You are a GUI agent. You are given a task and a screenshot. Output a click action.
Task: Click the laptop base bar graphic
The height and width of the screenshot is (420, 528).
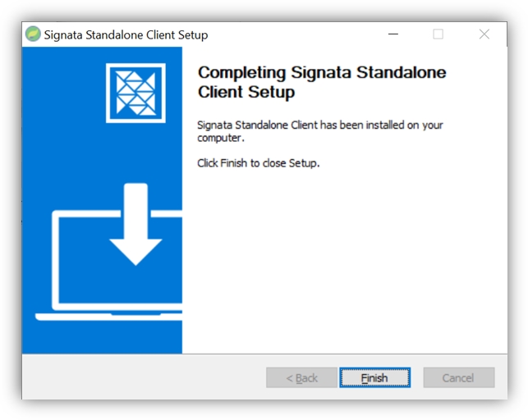point(107,315)
